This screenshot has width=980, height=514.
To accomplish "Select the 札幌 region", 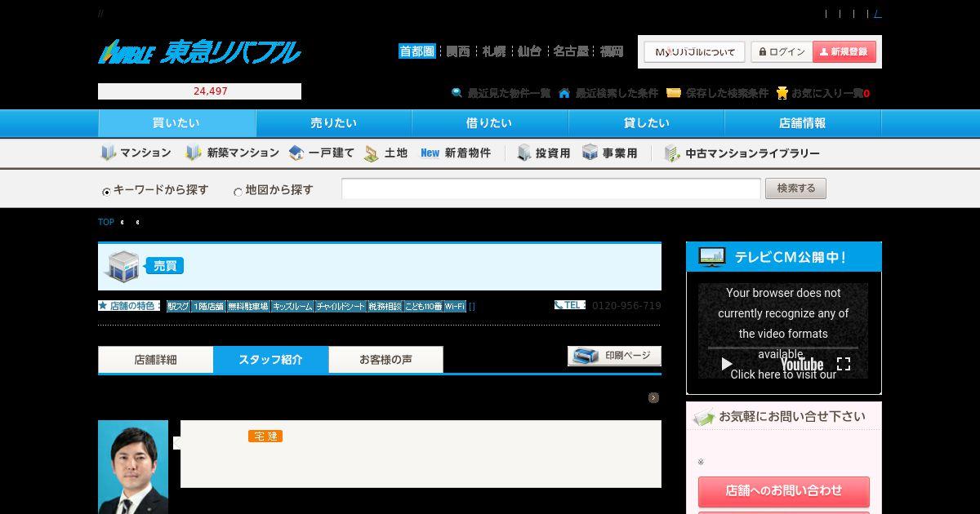I will tap(494, 51).
